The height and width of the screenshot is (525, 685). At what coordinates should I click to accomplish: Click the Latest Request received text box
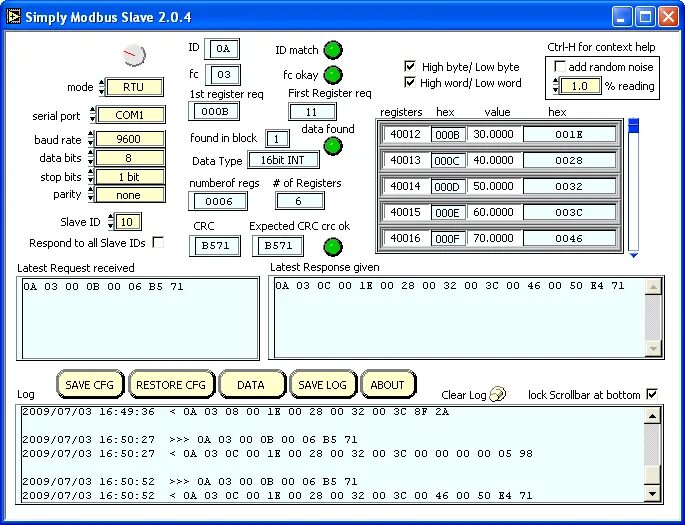138,318
